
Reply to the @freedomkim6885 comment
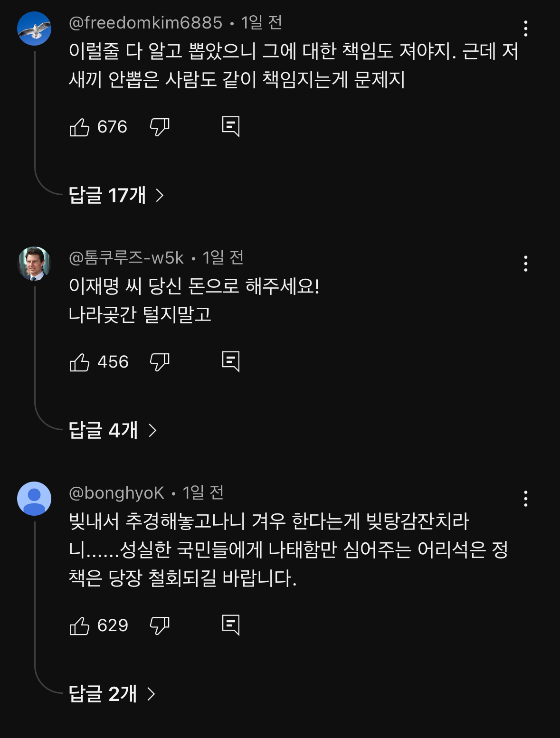coord(231,127)
